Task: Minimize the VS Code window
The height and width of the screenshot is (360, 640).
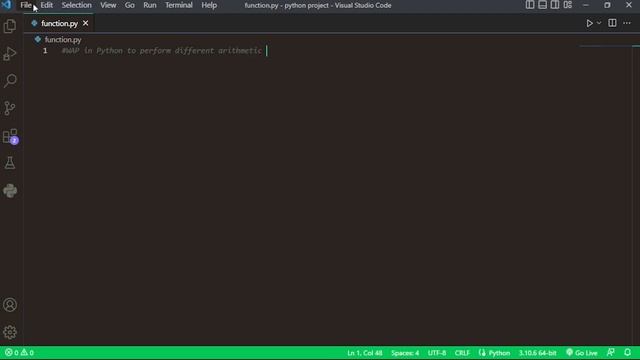Action: pos(586,5)
